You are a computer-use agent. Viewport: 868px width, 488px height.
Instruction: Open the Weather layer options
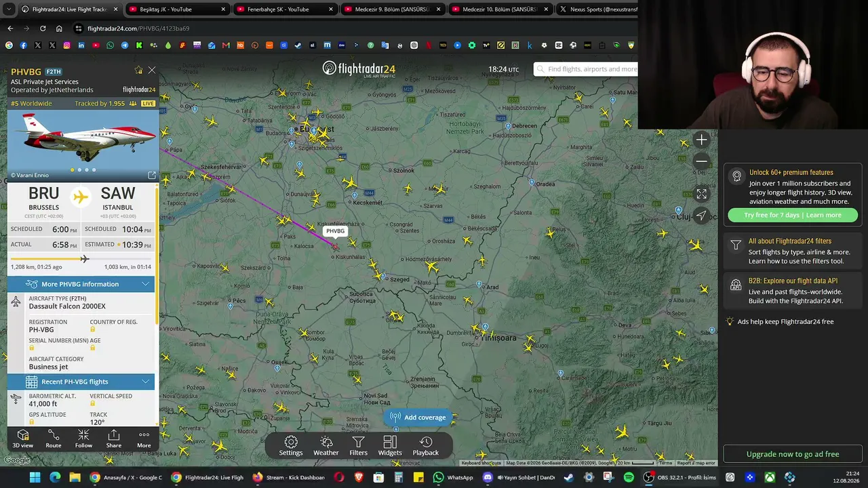click(x=326, y=446)
